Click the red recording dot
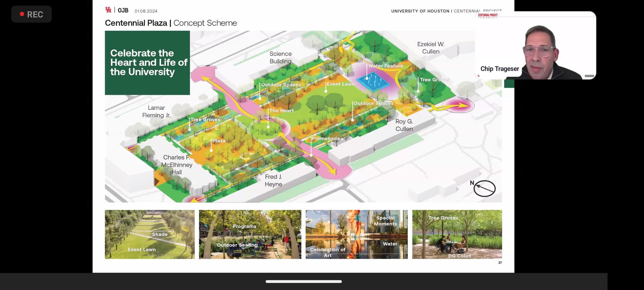The height and width of the screenshot is (290, 644). coord(22,14)
